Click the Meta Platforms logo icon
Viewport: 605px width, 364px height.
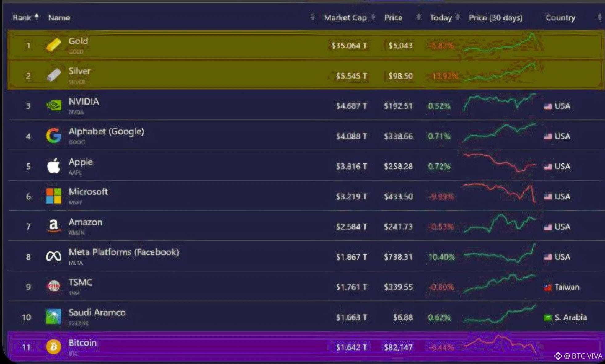pos(53,256)
